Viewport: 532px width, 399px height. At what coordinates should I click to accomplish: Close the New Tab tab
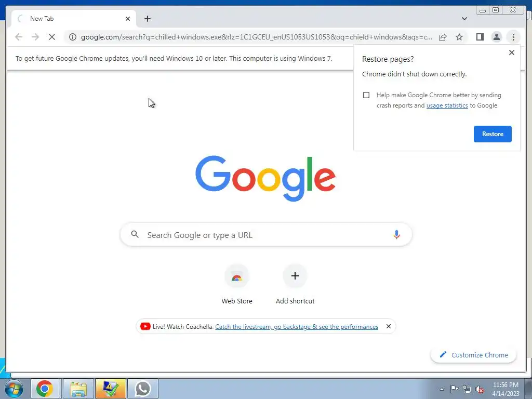tap(128, 19)
